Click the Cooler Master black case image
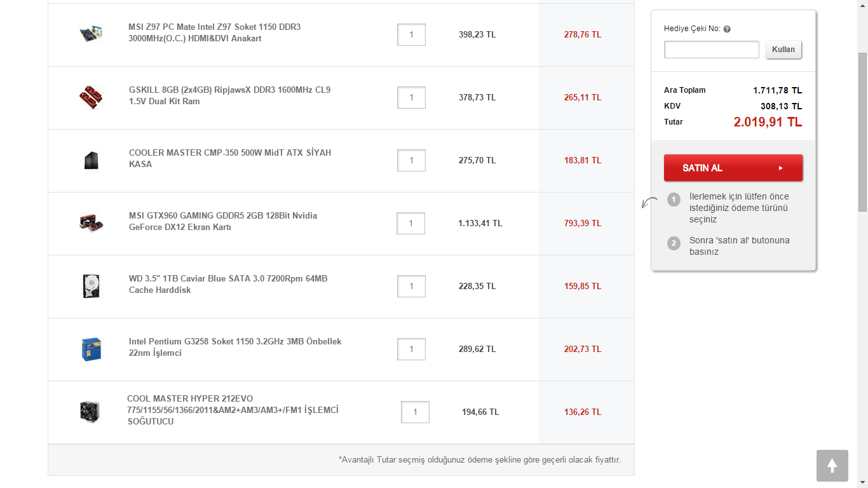868x488 pixels. point(91,160)
